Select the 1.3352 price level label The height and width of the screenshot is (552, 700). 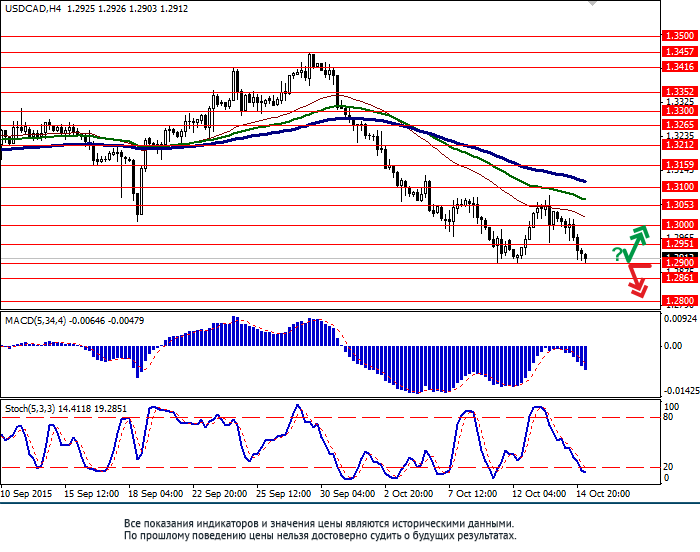coord(680,92)
